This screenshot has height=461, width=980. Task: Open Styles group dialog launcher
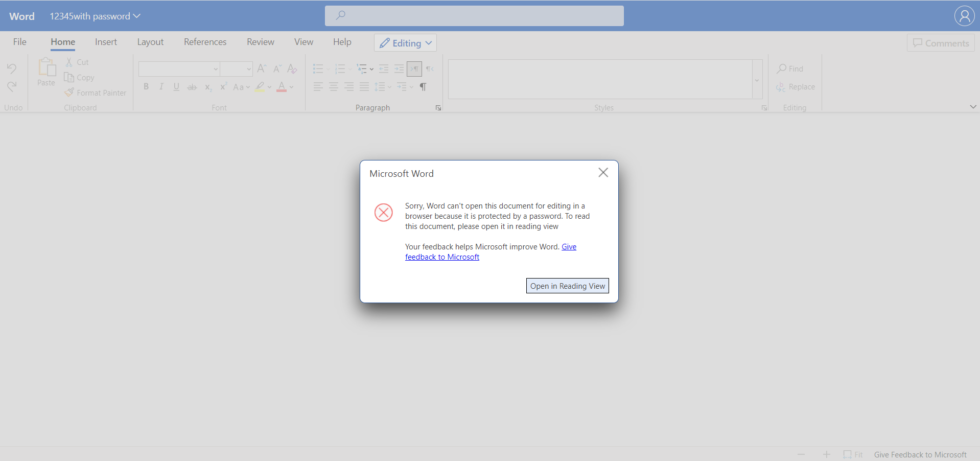tap(764, 108)
